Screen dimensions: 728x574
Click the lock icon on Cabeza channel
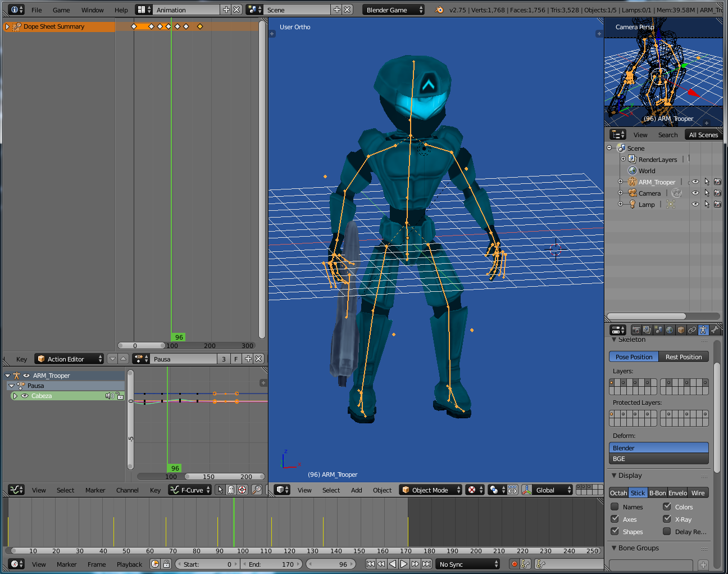point(119,396)
